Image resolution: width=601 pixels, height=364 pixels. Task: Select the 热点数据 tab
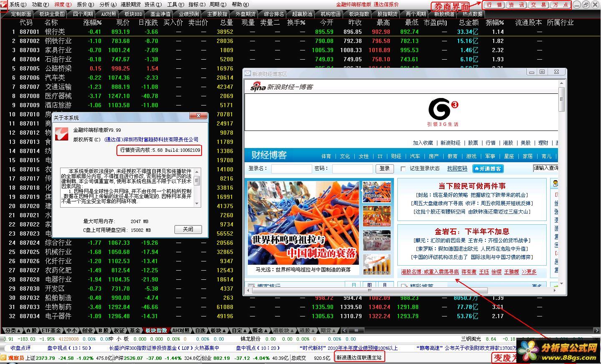click(x=472, y=14)
